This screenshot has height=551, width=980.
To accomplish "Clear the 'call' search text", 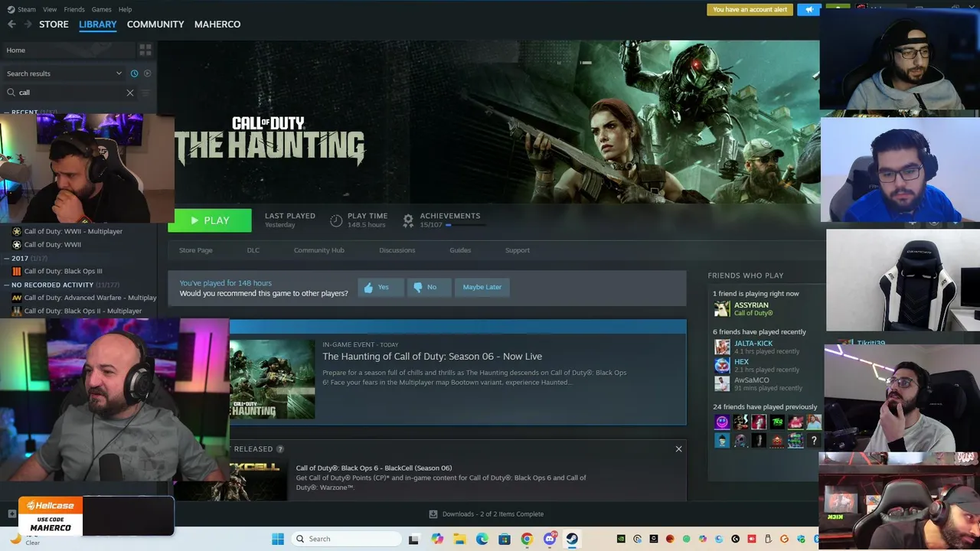I will (130, 93).
